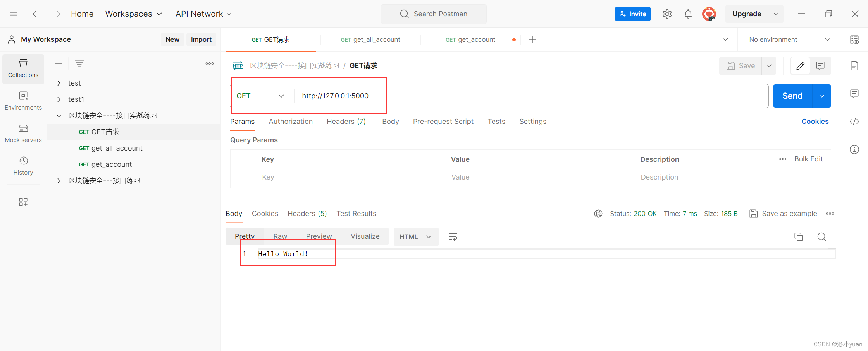This screenshot has width=868, height=351.
Task: Open Mock servers in sidebar
Action: tap(23, 134)
